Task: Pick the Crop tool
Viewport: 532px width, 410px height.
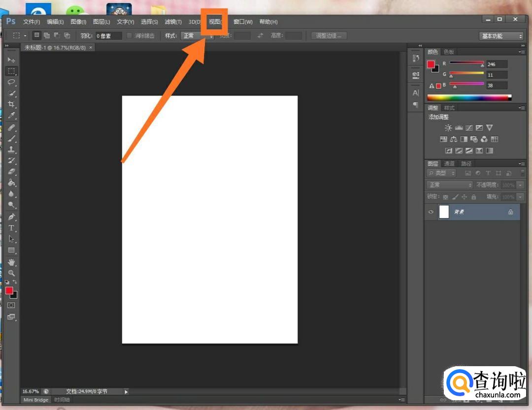Action: [x=11, y=104]
